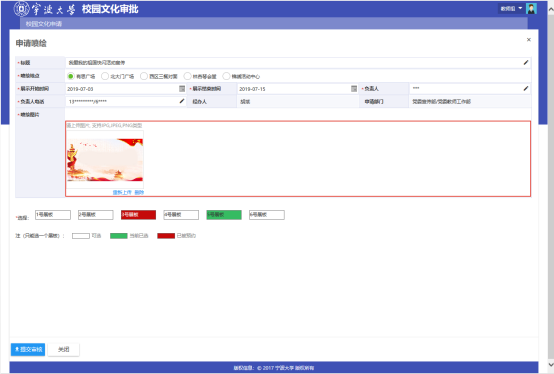The image size is (554, 374).
Task: Close the 申请喷绘 dialog with the X
Action: click(529, 40)
